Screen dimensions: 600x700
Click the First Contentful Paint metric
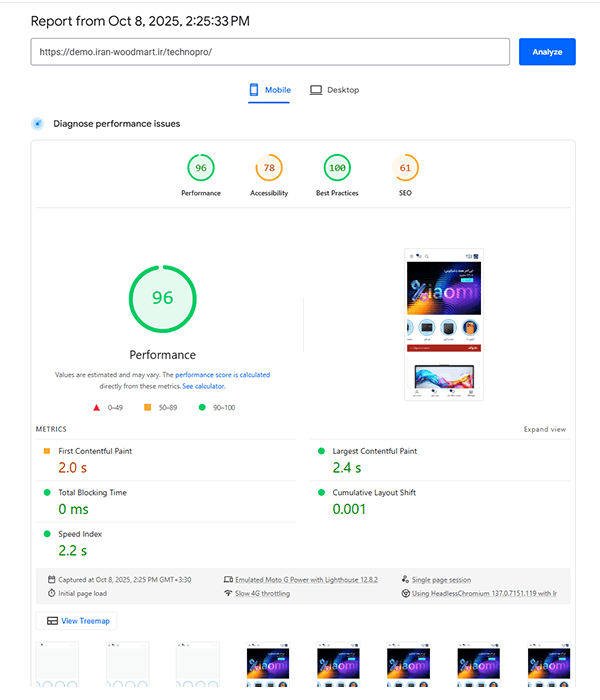95,451
